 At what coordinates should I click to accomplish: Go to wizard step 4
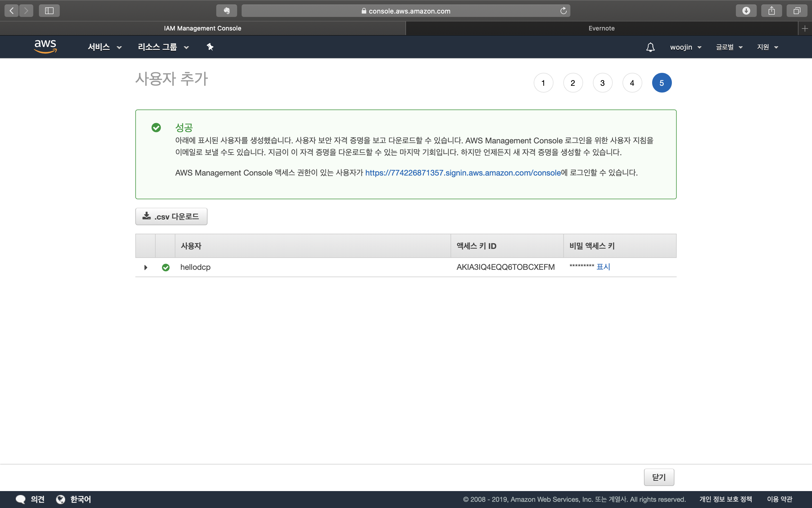[x=632, y=83]
